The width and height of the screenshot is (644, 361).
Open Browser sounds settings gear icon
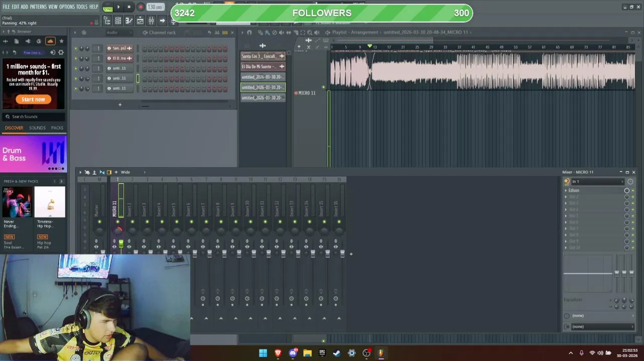(x=61, y=52)
